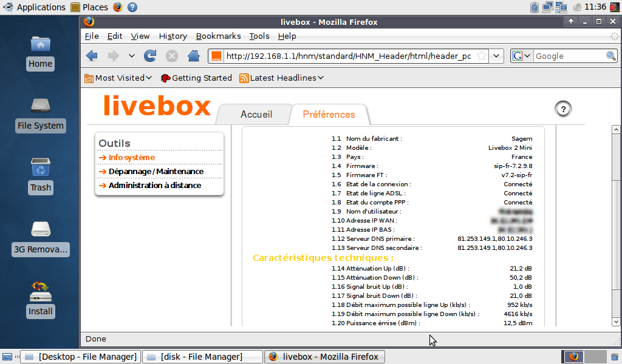This screenshot has height=364, width=622.
Task: Click into the address bar URL field
Action: coord(348,56)
